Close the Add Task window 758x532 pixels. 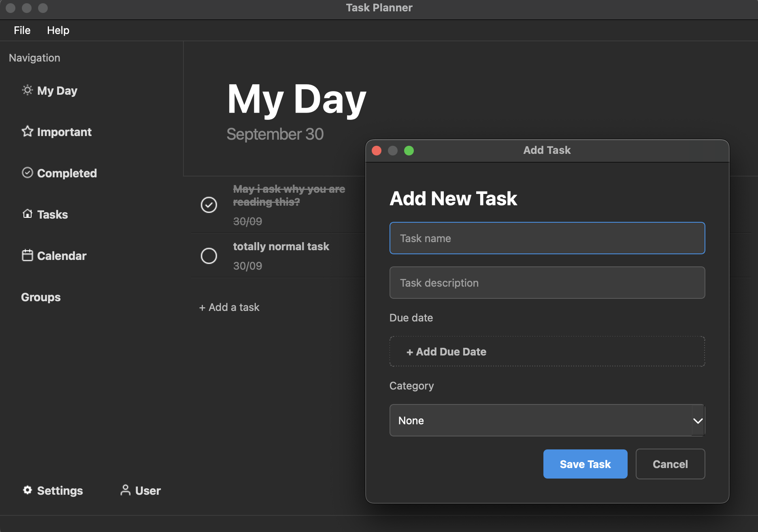377,151
